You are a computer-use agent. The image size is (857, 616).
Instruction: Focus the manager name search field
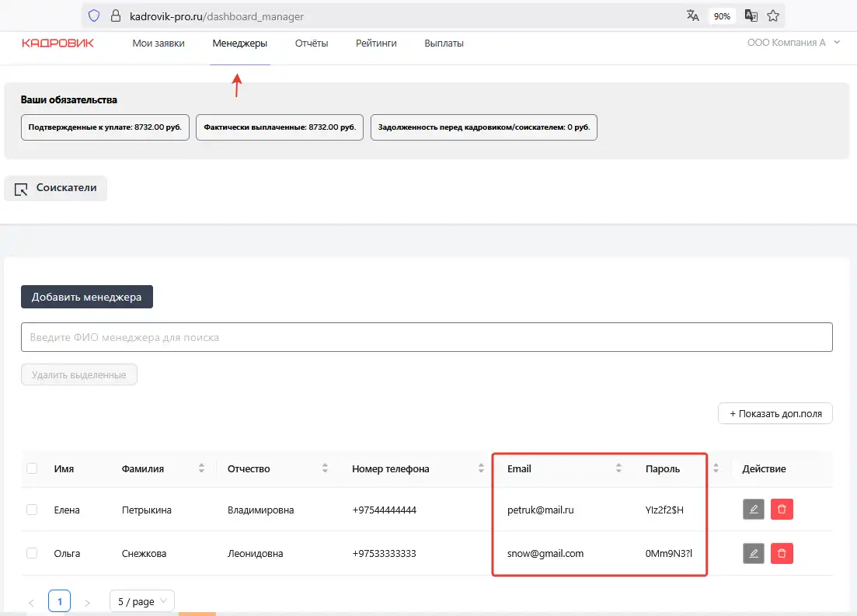point(426,337)
